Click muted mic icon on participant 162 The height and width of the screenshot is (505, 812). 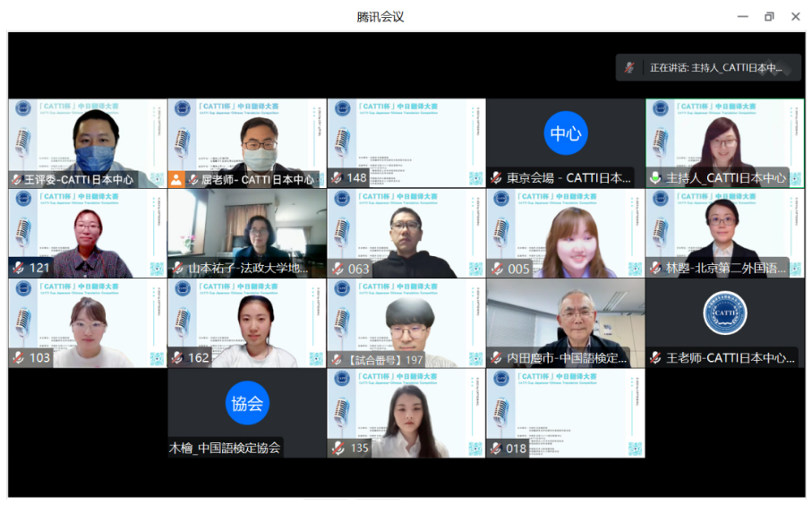(x=177, y=357)
